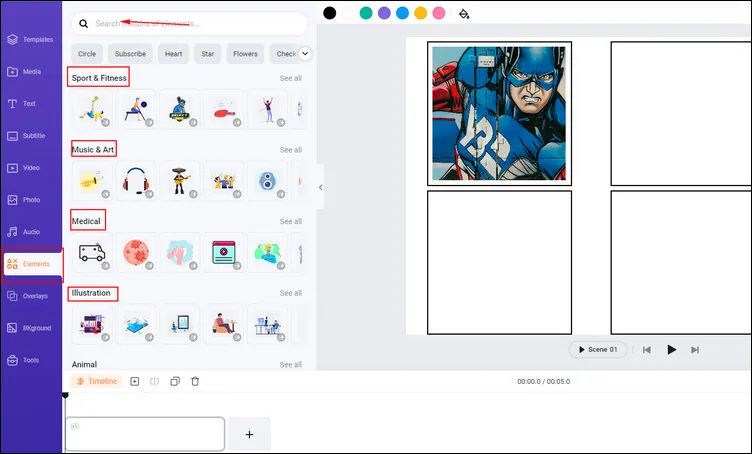The width and height of the screenshot is (752, 454).
Task: Open the paint bucket fill tool
Action: tap(464, 13)
